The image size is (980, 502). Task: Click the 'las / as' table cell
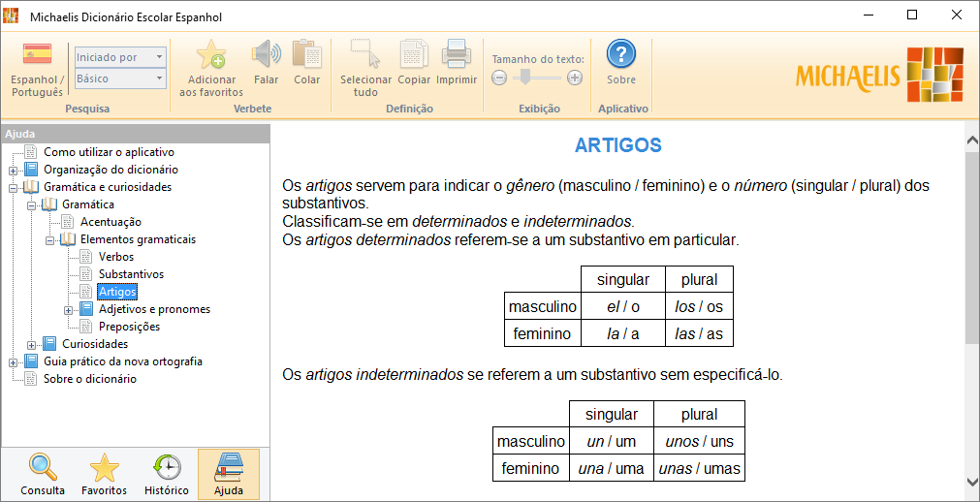click(699, 333)
